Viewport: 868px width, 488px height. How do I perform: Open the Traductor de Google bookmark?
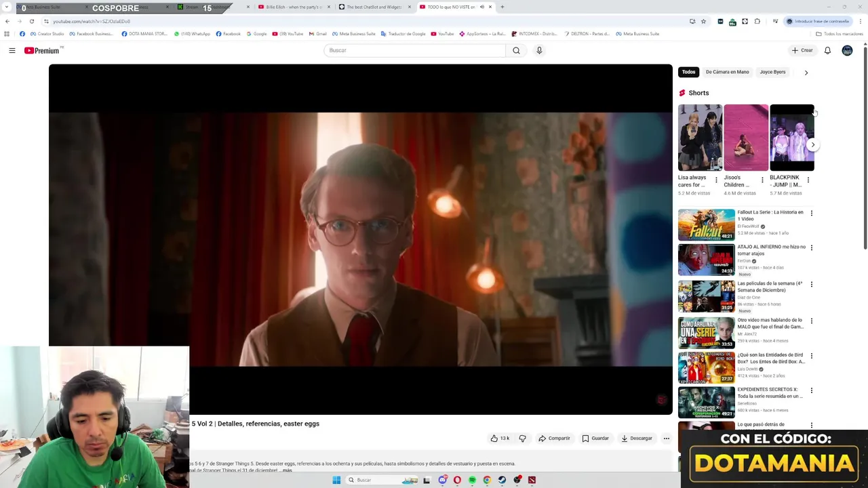(403, 34)
